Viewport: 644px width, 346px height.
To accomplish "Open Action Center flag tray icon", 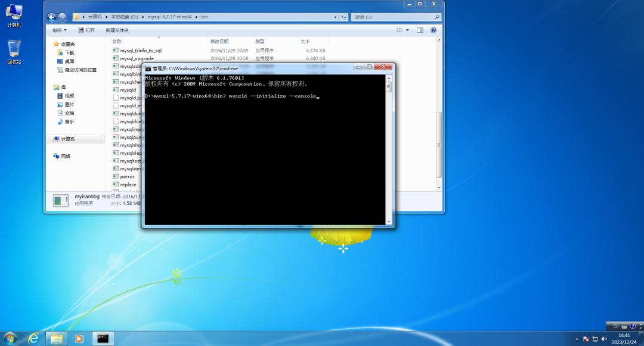I will 586,339.
